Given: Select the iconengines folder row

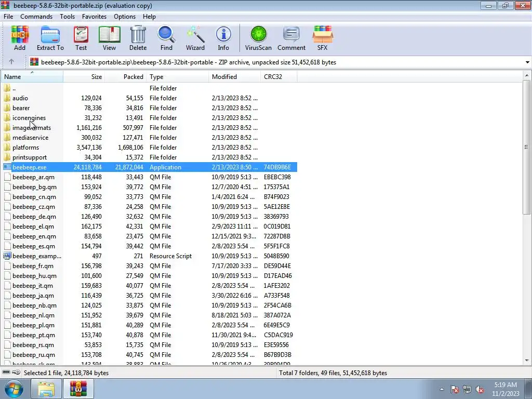Looking at the screenshot, I should (149, 118).
